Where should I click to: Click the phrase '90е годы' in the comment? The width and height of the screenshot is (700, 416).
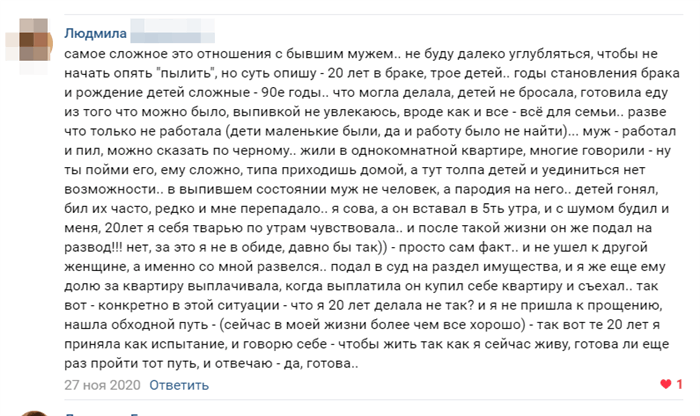coord(291,92)
